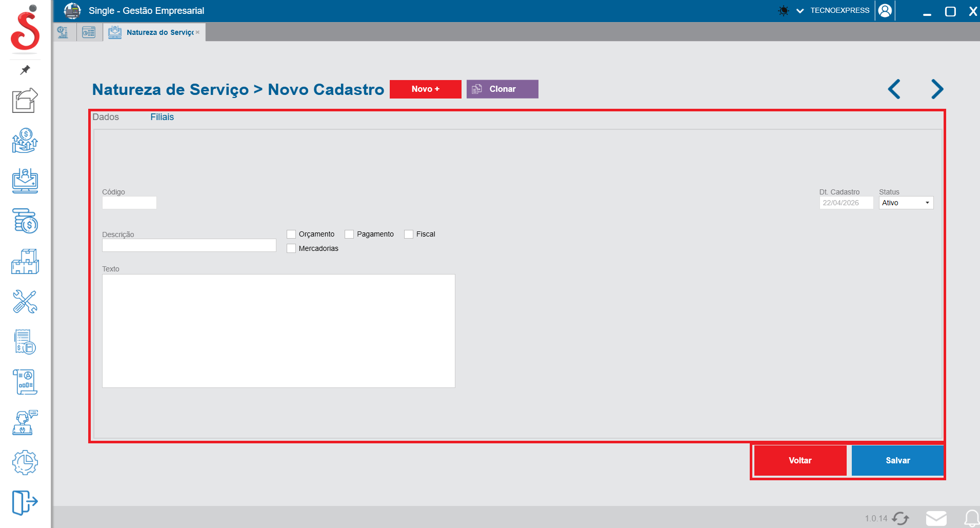Viewport: 980px width, 528px height.
Task: Switch to the Filiais tab
Action: 162,117
